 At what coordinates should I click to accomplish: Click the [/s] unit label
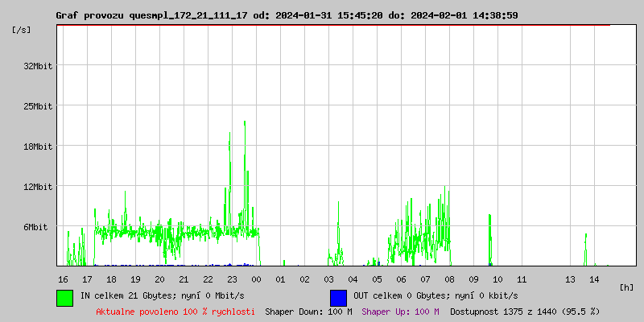[x=22, y=30]
